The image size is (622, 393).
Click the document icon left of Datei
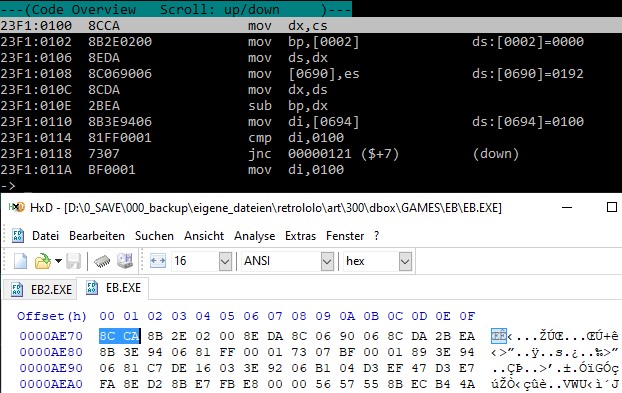click(18, 236)
